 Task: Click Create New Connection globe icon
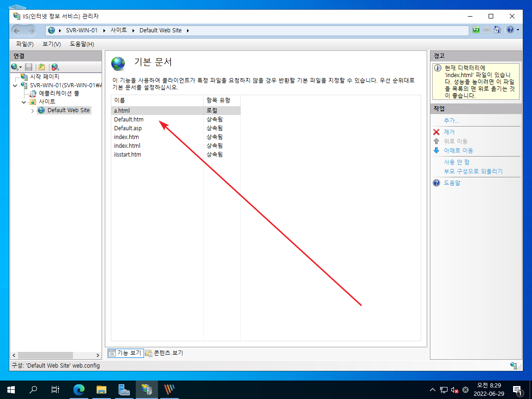pos(15,67)
